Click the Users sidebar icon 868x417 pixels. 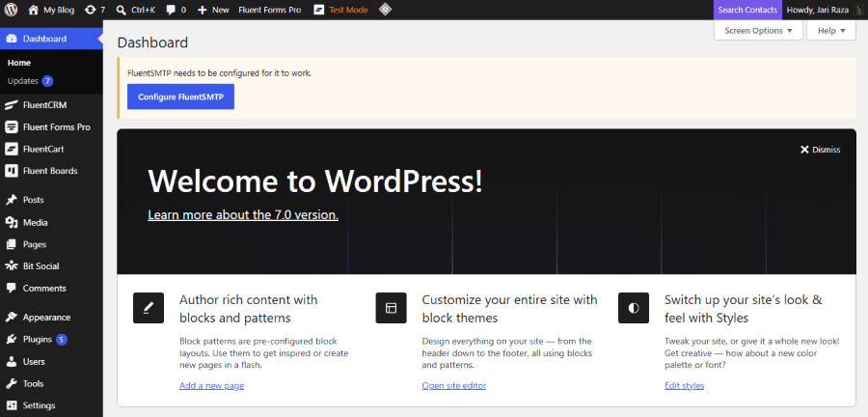click(x=11, y=362)
